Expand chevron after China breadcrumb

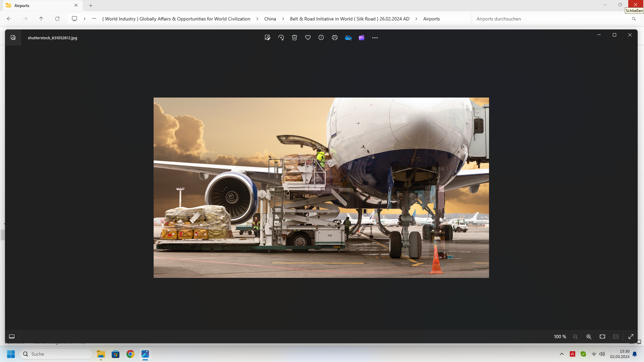[x=283, y=19]
